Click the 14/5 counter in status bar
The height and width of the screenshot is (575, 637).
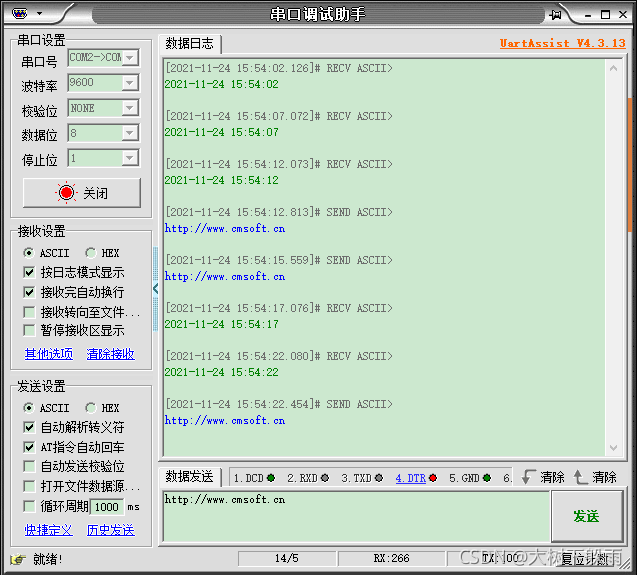[x=286, y=558]
